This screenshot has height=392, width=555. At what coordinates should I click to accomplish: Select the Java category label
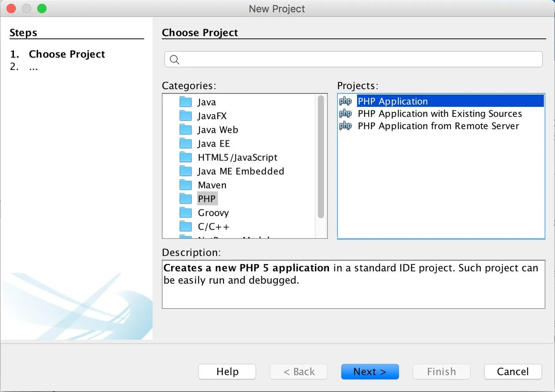[207, 102]
